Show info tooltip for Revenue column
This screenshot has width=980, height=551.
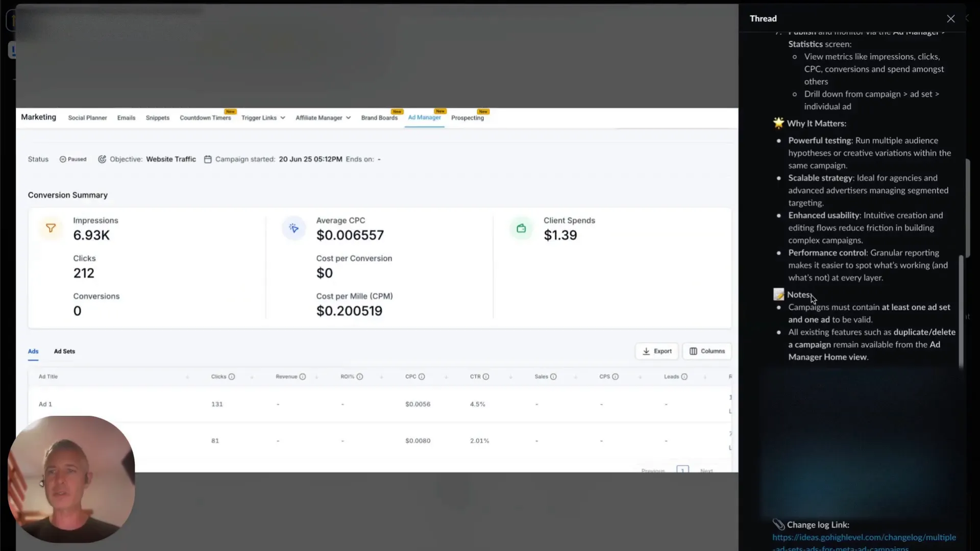pyautogui.click(x=303, y=377)
